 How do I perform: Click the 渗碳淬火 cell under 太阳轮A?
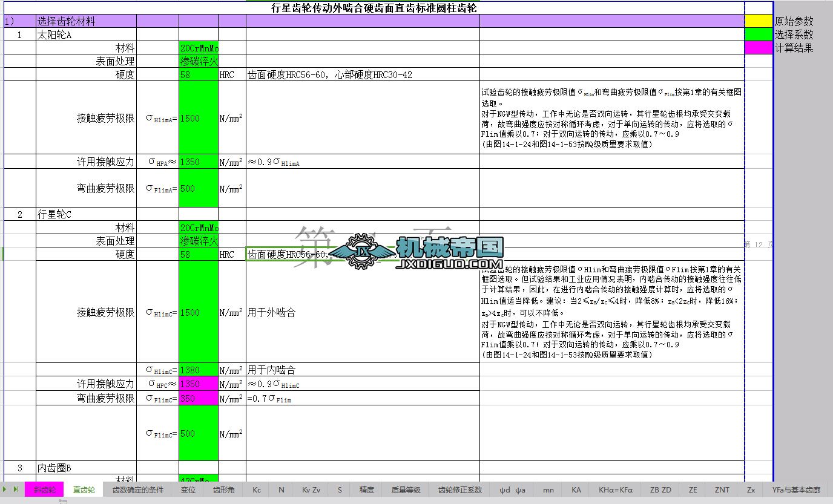(199, 61)
